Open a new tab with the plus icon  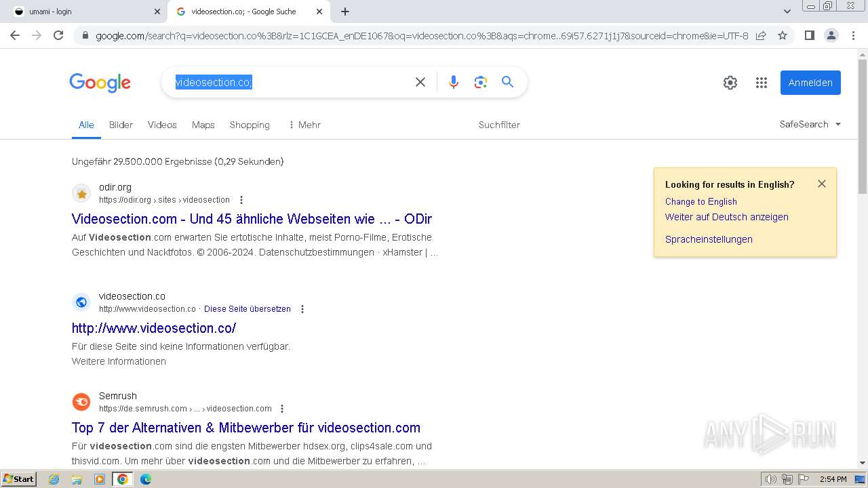(345, 12)
